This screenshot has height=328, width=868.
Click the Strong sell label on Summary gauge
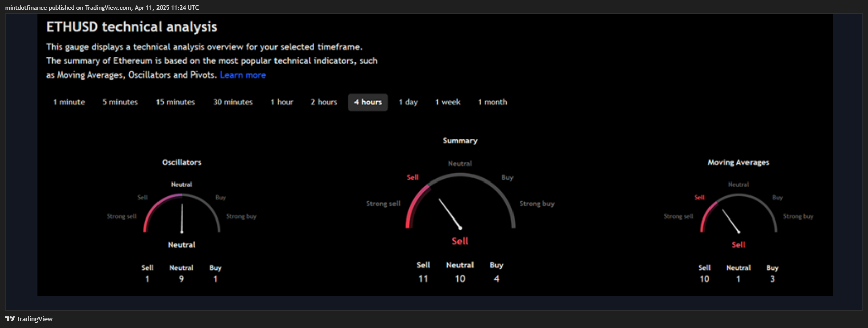[x=383, y=203]
